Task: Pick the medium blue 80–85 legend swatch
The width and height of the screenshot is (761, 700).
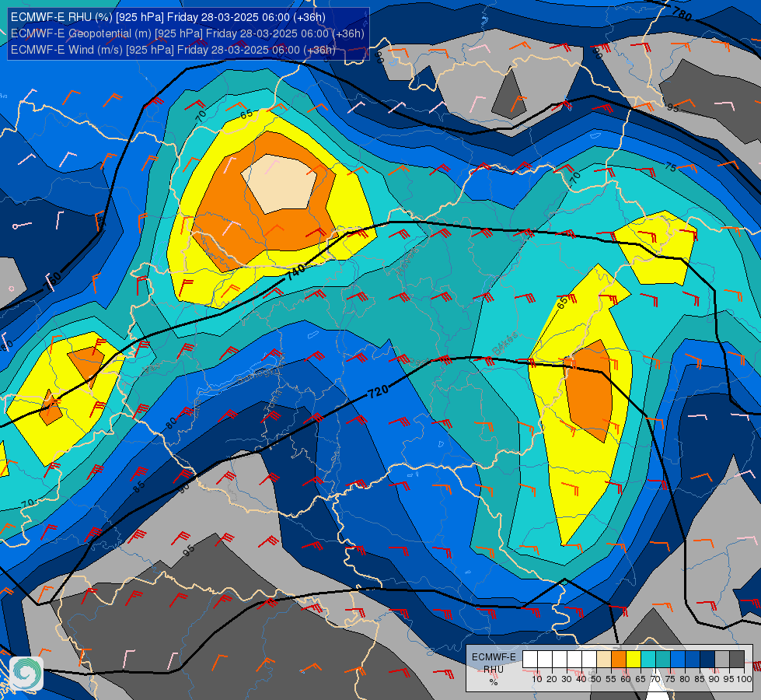Action: pos(693,660)
